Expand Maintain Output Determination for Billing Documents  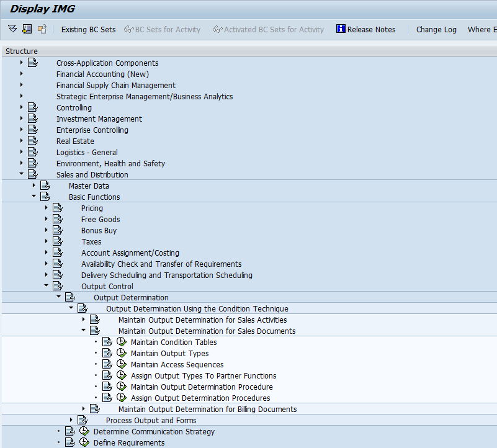point(83,409)
